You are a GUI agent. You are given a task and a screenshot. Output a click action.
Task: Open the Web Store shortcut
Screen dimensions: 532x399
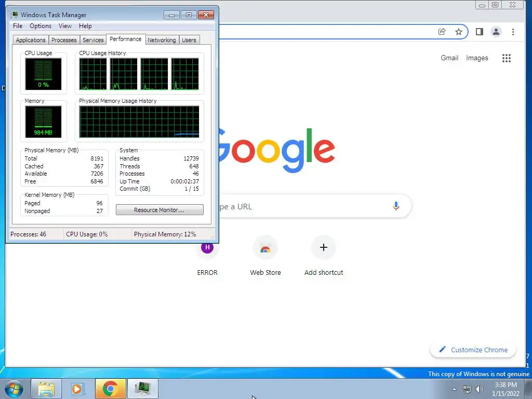tap(265, 256)
